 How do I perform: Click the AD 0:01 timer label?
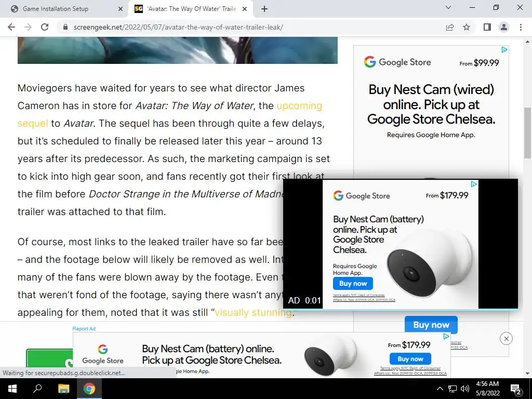304,300
